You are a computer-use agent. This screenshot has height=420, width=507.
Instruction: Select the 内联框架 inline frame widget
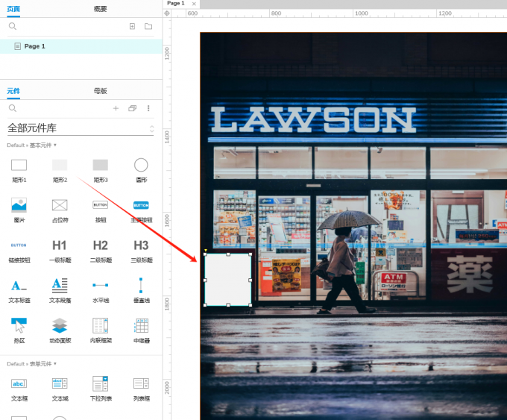pyautogui.click(x=101, y=330)
